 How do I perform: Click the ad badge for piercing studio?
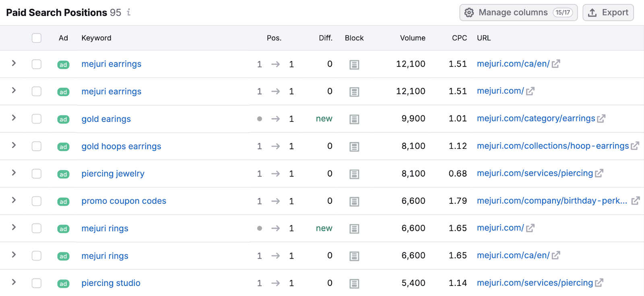pyautogui.click(x=63, y=284)
